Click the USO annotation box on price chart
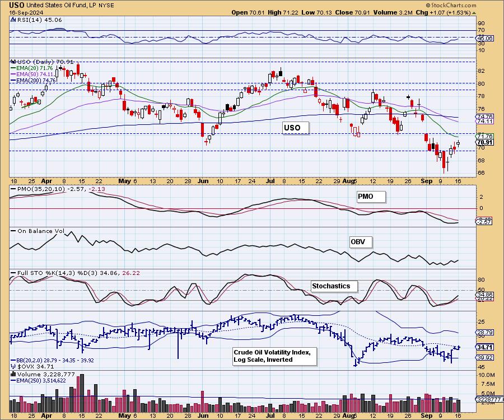 tap(296, 128)
